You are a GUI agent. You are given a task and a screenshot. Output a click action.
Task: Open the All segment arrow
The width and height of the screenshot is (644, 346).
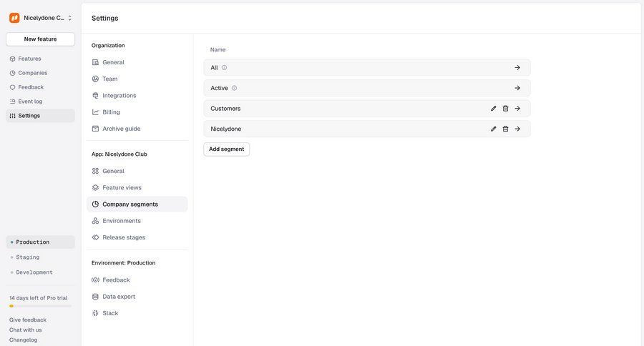point(517,68)
